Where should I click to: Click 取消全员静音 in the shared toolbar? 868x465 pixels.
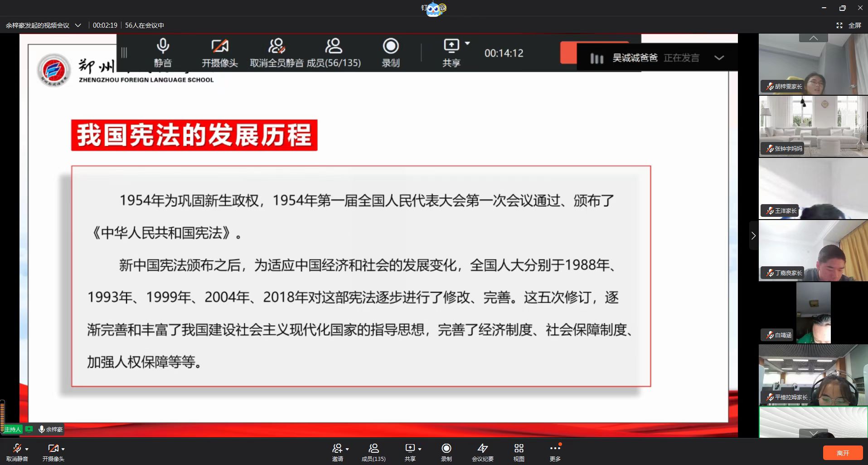point(276,53)
